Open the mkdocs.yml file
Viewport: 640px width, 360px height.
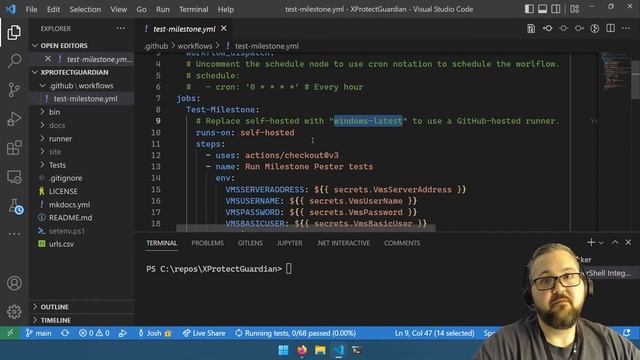click(69, 204)
